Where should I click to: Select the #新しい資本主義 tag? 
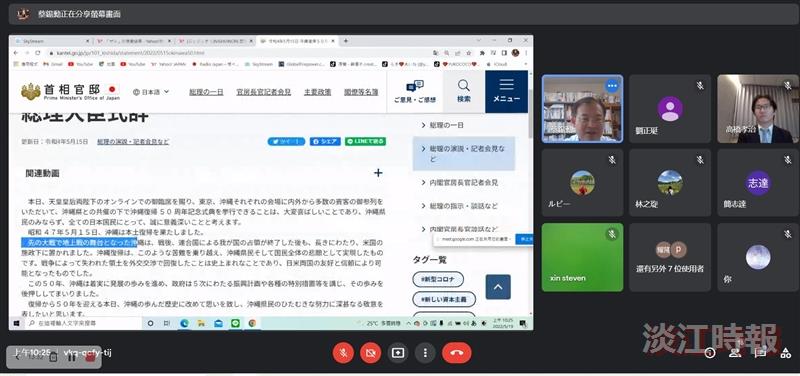pyautogui.click(x=444, y=299)
